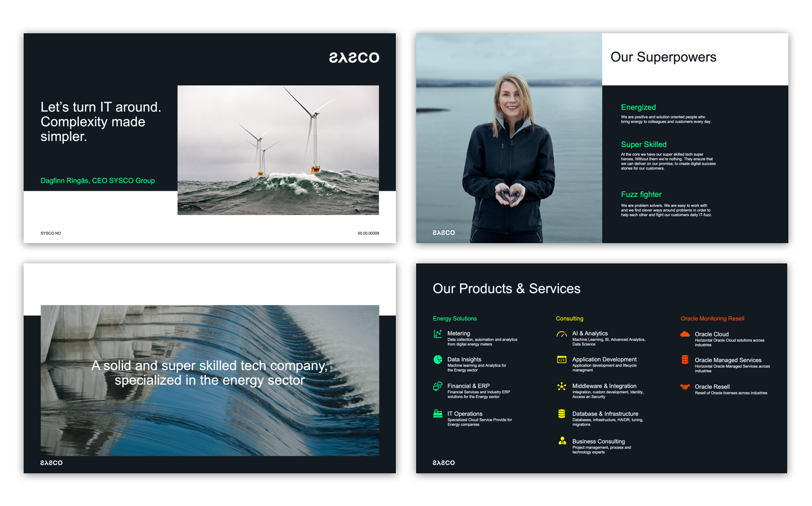The height and width of the screenshot is (506, 812).
Task: Click the "Data Insights" service title
Action: 464,359
